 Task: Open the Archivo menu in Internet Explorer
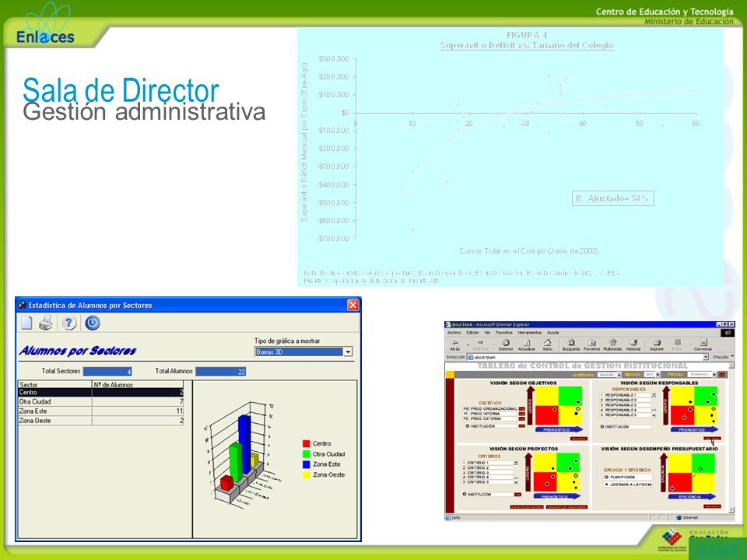tap(454, 333)
